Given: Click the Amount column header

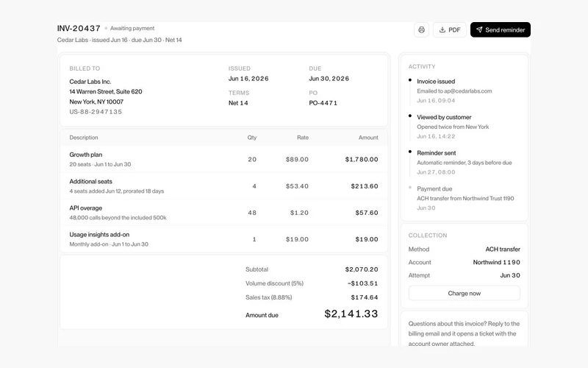Looking at the screenshot, I should coord(368,138).
